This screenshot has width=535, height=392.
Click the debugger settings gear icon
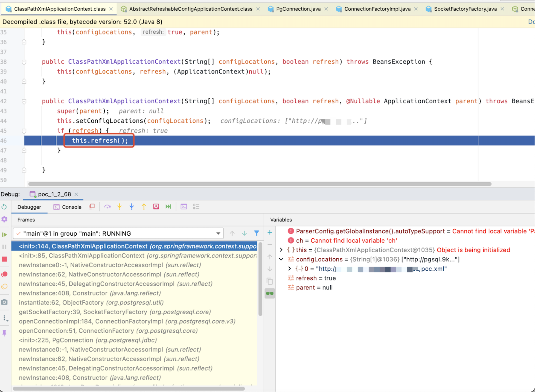pos(4,219)
